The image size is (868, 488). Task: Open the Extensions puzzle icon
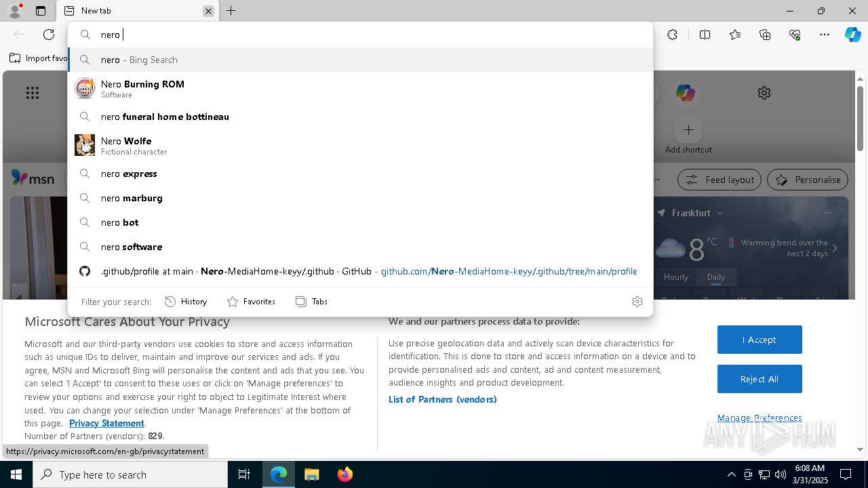pyautogui.click(x=672, y=35)
